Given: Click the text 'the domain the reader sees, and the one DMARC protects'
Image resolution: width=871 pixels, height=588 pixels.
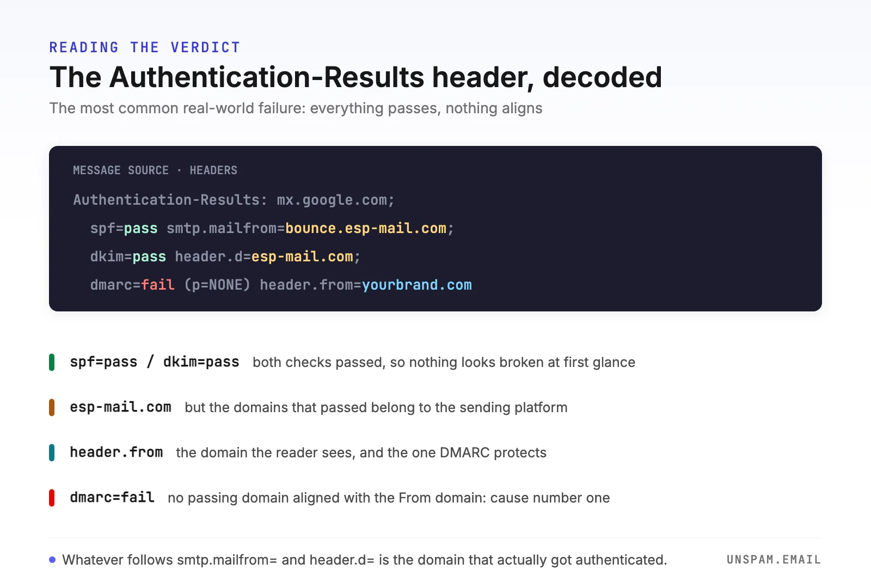Looking at the screenshot, I should coord(361,452).
